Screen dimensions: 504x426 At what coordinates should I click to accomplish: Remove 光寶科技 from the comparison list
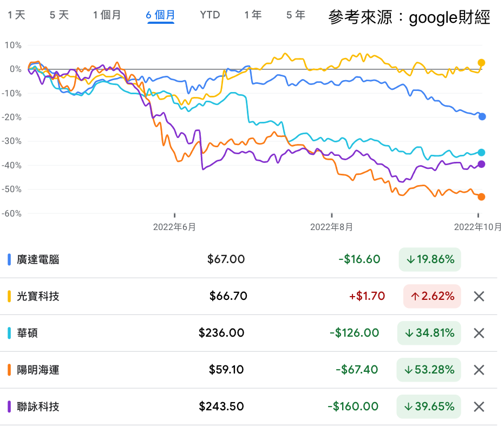click(x=479, y=296)
